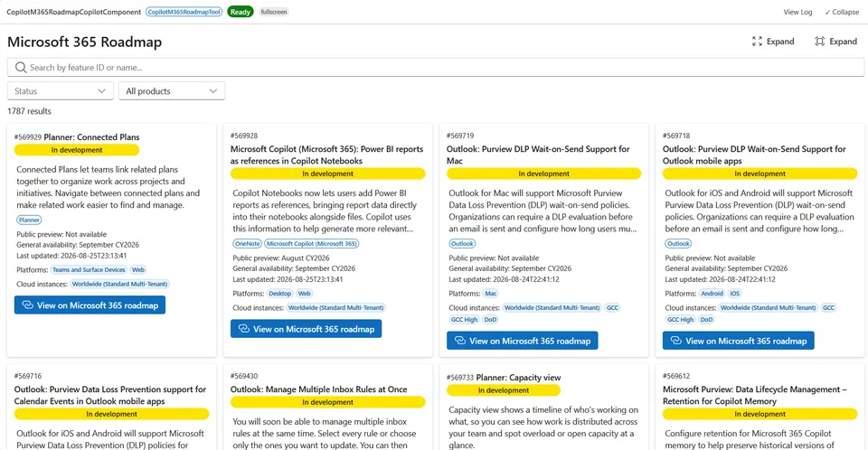The image size is (868, 450).
Task: Click Worldwide tag in Connected Plans card
Action: [x=119, y=284]
